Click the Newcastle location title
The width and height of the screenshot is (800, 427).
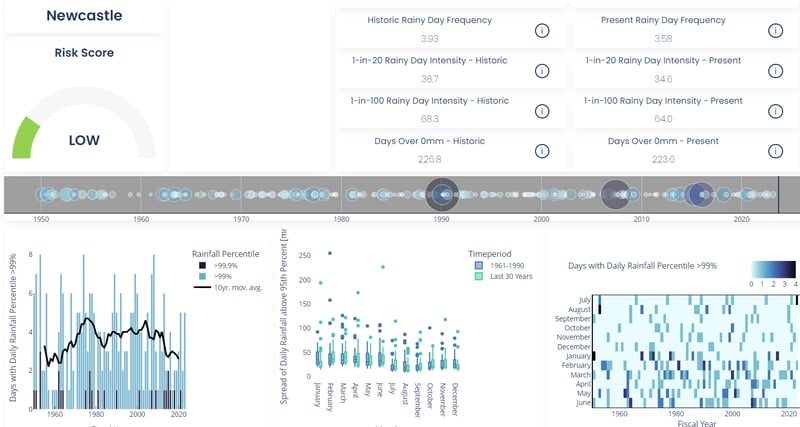click(x=85, y=16)
